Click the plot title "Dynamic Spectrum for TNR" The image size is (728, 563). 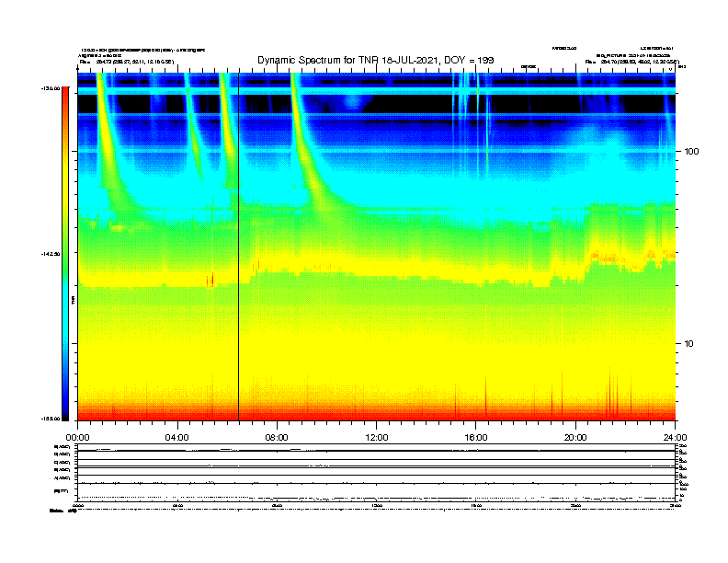point(318,60)
